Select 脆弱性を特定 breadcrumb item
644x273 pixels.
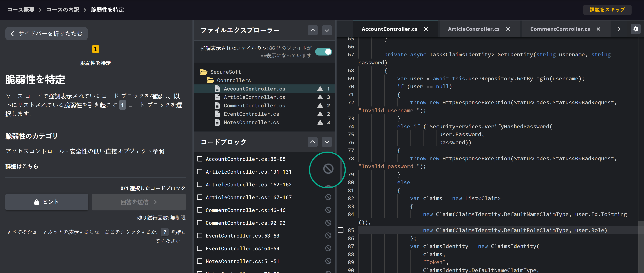pyautogui.click(x=107, y=10)
